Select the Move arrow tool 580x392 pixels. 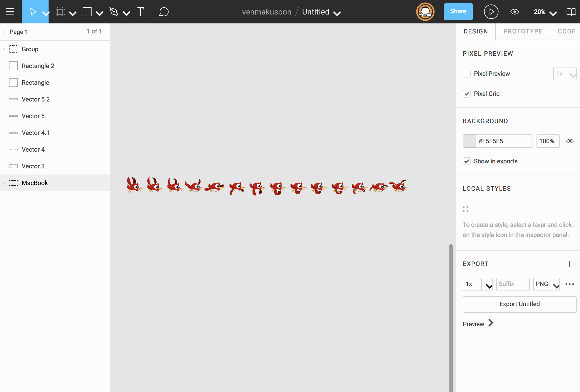point(33,12)
